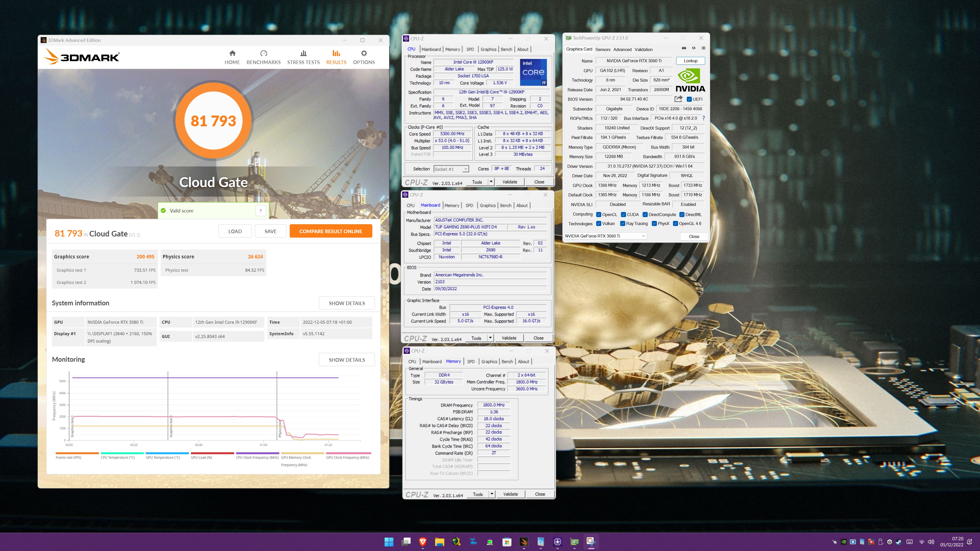
Task: Switch to 3DMark via its taskbar icon
Action: coord(524,542)
